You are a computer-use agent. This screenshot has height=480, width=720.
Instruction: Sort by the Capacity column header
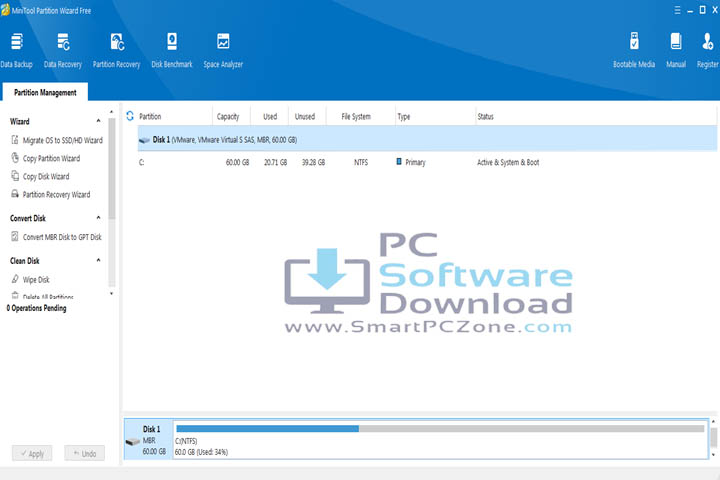pos(228,117)
